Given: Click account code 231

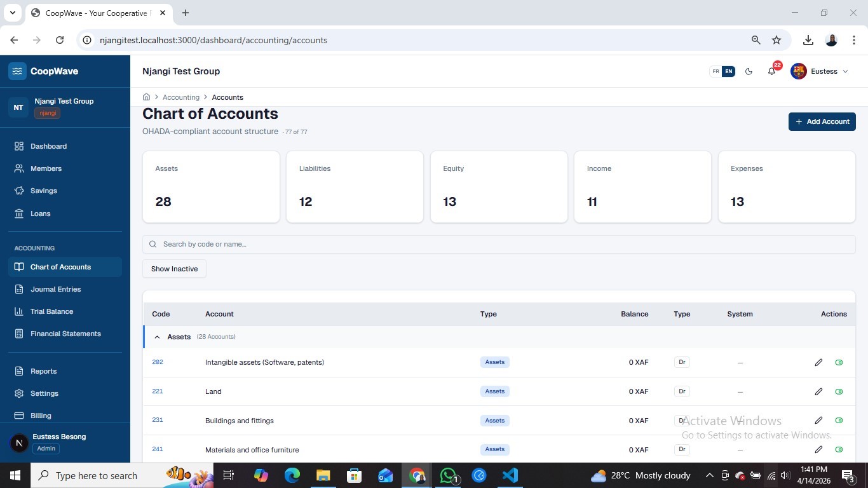Looking at the screenshot, I should [x=158, y=421].
